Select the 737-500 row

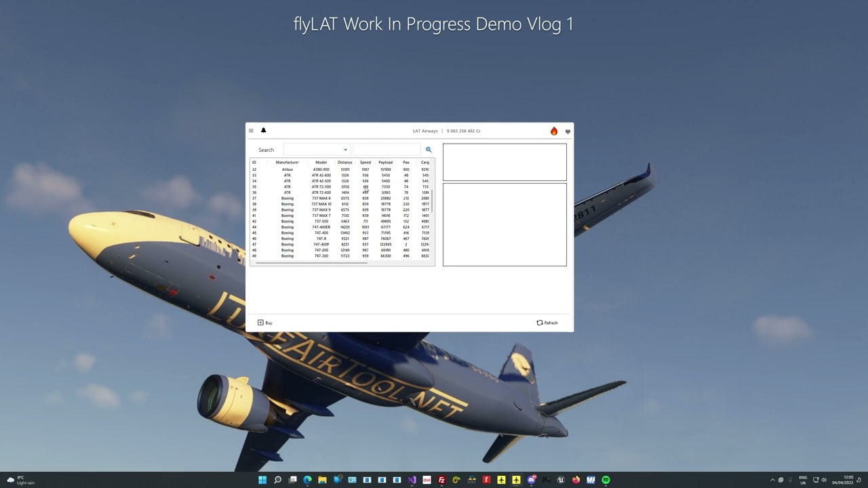point(341,222)
